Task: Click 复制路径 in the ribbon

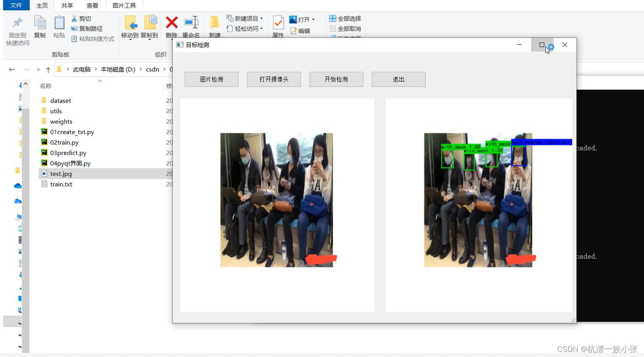Action: coord(87,28)
